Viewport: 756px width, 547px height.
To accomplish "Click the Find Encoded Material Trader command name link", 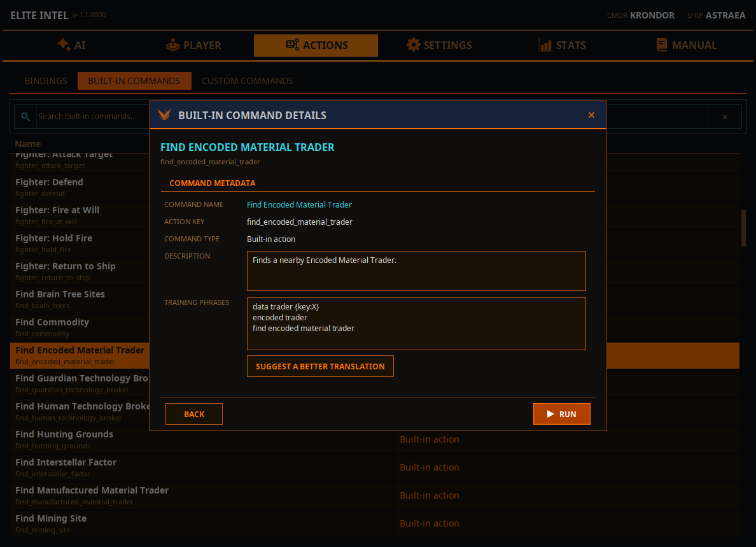I will click(x=299, y=204).
